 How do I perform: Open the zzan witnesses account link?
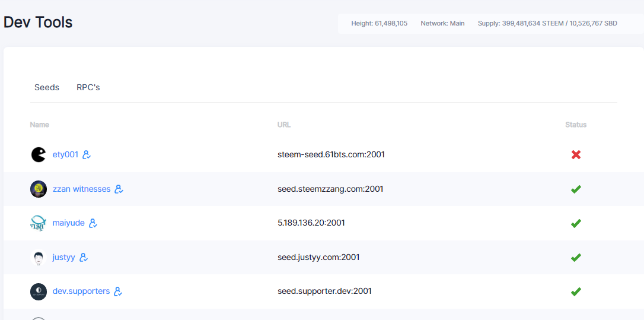point(82,189)
